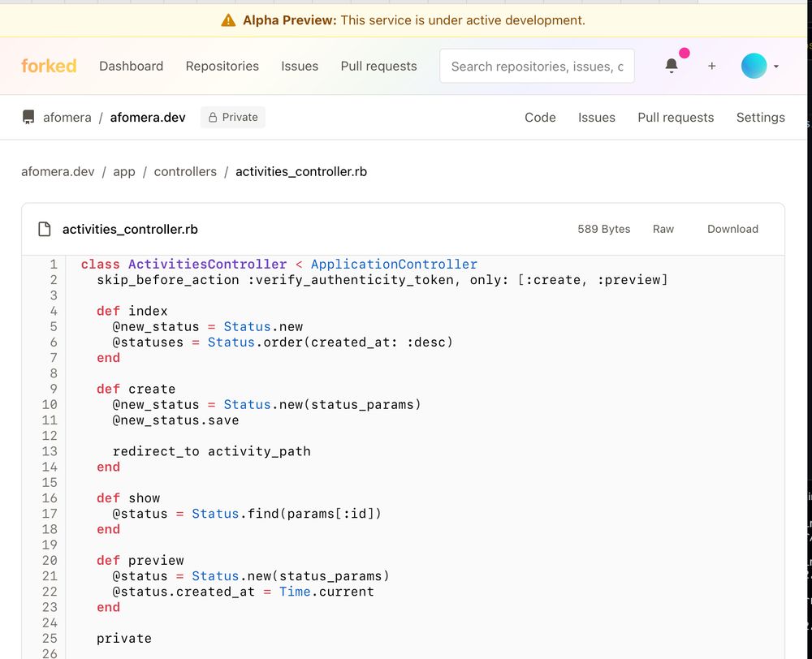
Task: Open Pull requests in top navigation bar
Action: (378, 67)
